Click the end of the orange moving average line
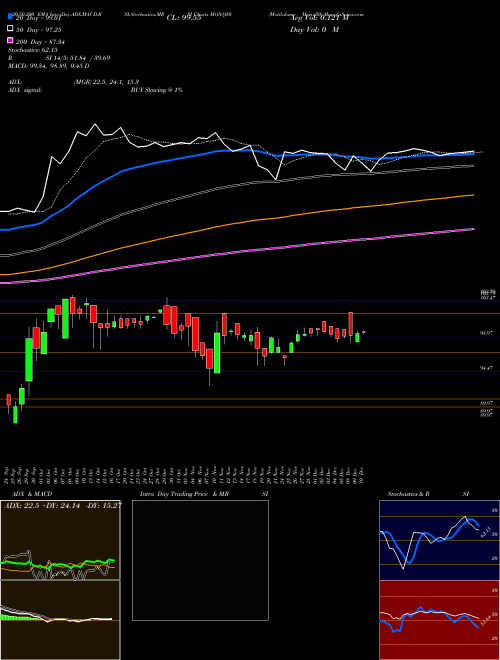Image resolution: width=500 pixels, height=660 pixels. [x=473, y=195]
